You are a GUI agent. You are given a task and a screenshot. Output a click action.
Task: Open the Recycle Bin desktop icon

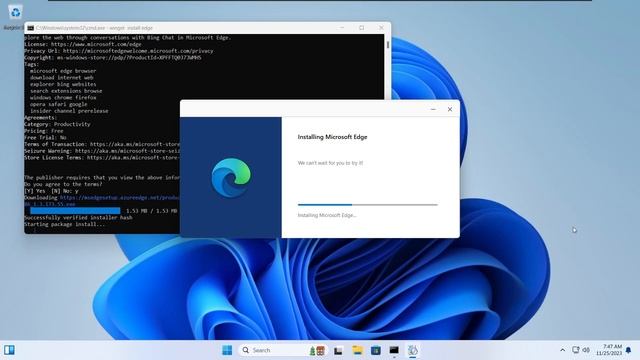(x=15, y=12)
